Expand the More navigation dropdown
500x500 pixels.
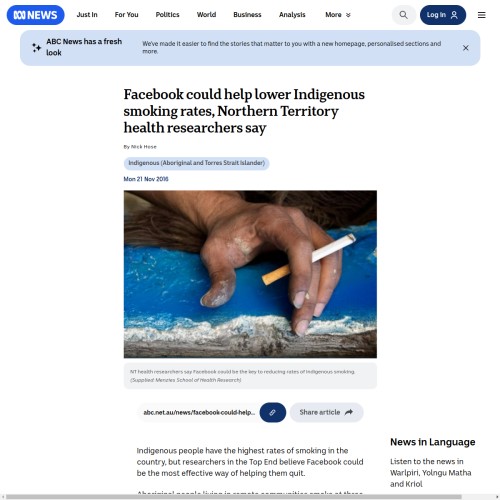point(338,15)
